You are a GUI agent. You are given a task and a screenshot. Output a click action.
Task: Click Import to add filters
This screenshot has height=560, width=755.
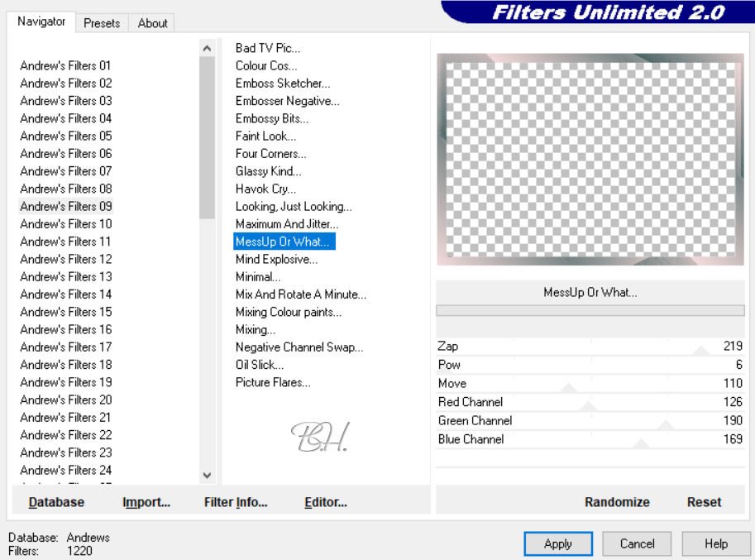146,502
